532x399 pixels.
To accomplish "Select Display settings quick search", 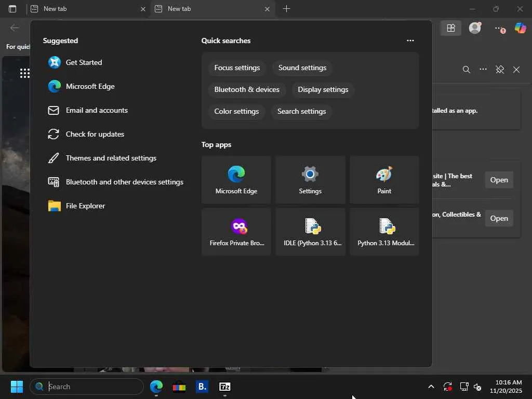I will (x=323, y=89).
